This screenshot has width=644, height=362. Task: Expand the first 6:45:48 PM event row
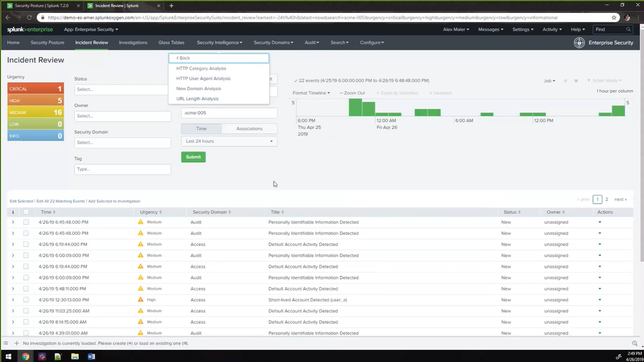[x=13, y=222]
